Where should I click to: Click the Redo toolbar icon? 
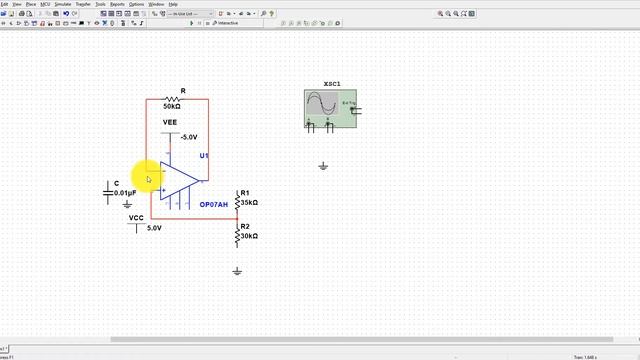(75, 13)
